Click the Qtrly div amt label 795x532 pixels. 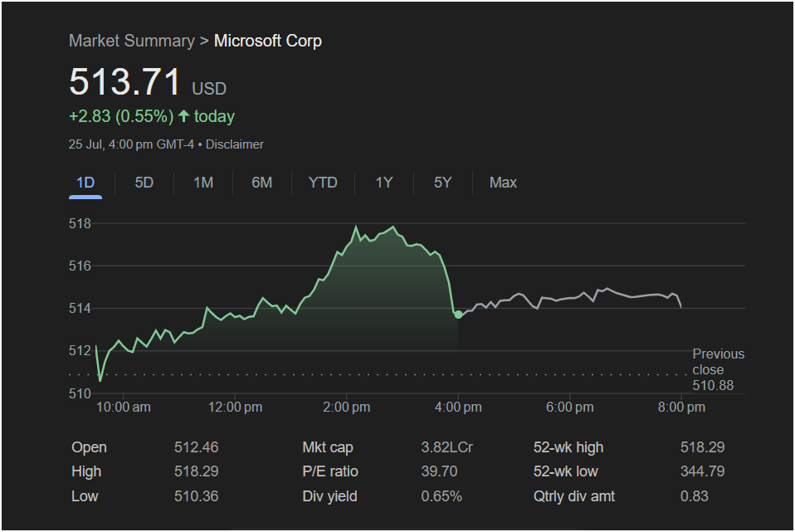(x=574, y=496)
